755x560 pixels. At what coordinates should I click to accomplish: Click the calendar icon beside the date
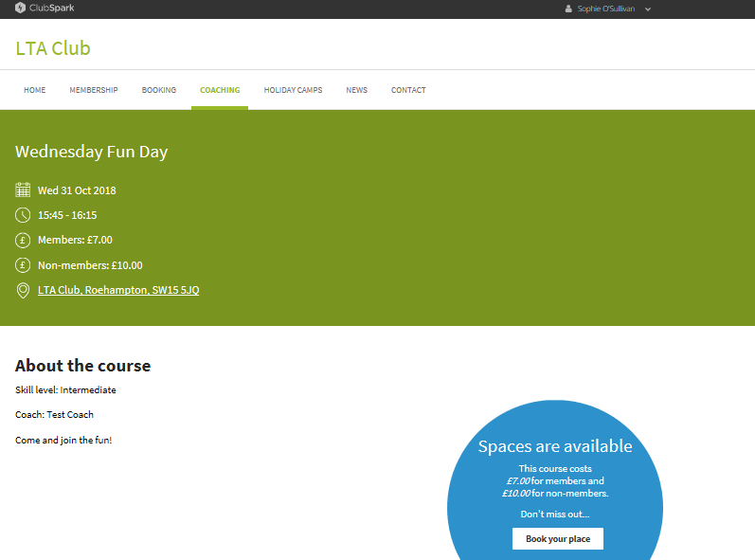[23, 190]
